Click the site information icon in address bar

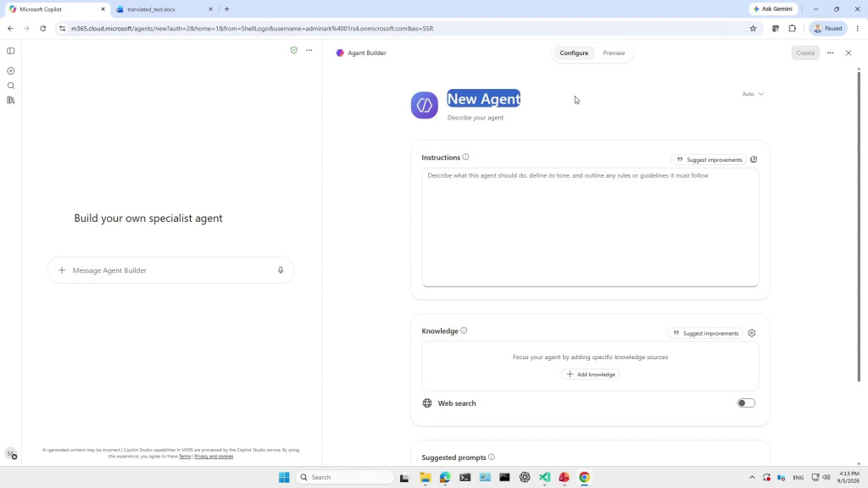(x=62, y=29)
